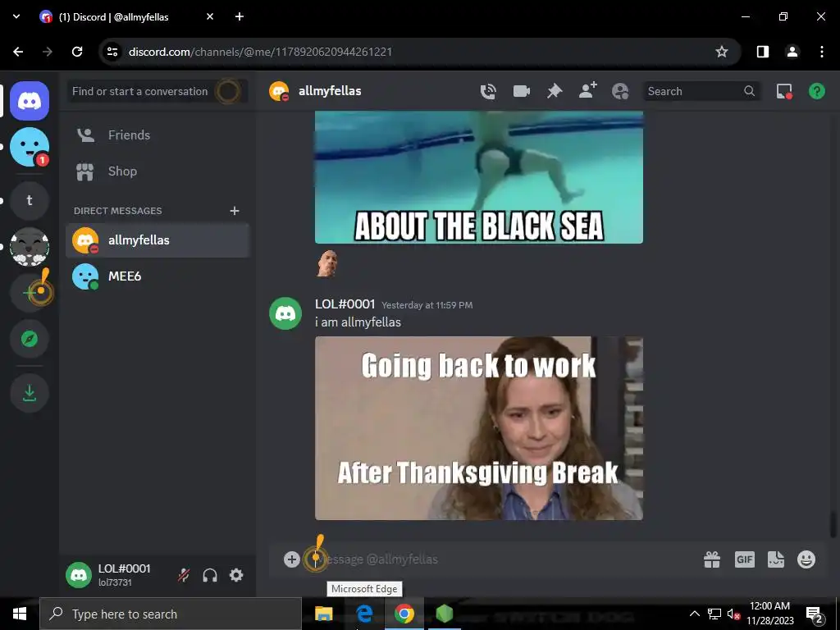Open the emoji picker icon
Image resolution: width=840 pixels, height=630 pixels.
(x=806, y=559)
